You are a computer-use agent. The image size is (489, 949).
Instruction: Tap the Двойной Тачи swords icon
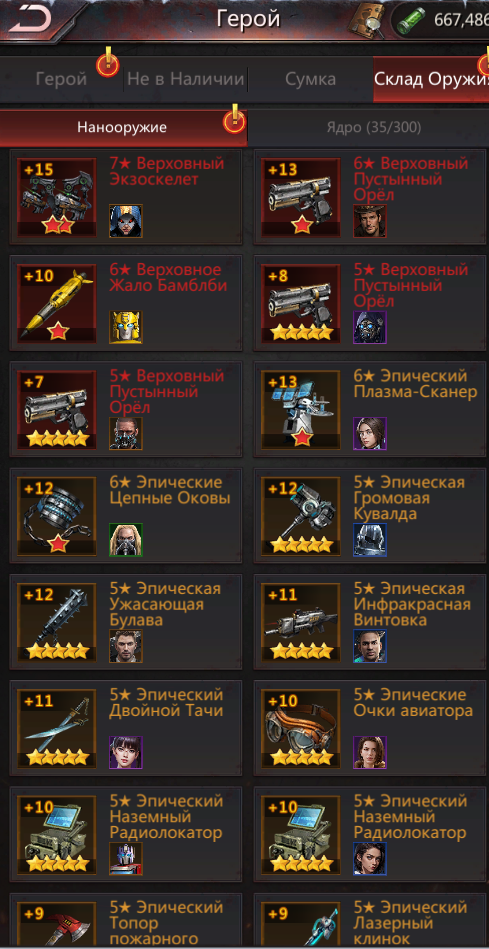click(x=57, y=729)
